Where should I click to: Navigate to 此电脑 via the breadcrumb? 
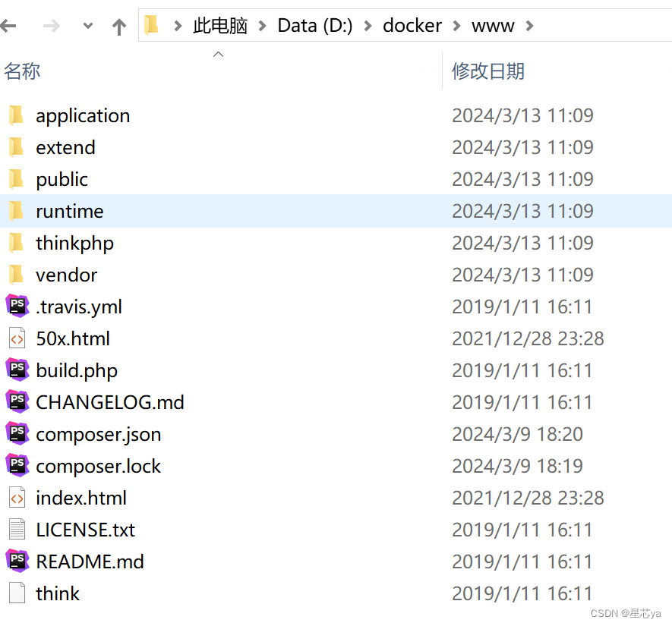tap(219, 25)
